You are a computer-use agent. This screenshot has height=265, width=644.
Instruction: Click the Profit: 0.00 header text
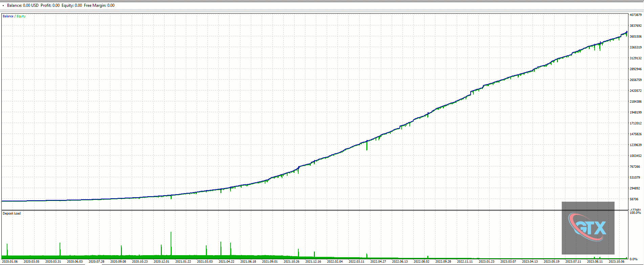[50, 5]
